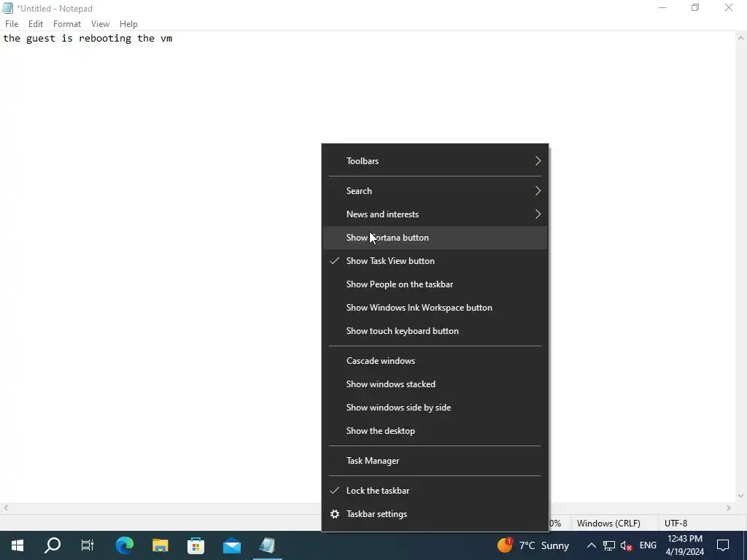Open the clock showing 12:43 PM

tap(685, 545)
